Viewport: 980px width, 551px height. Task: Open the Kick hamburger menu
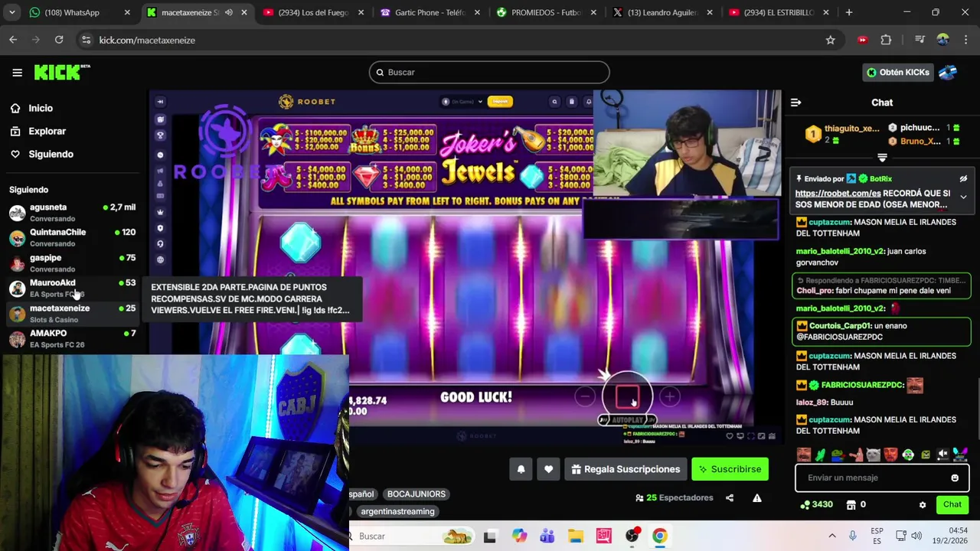[x=17, y=73]
